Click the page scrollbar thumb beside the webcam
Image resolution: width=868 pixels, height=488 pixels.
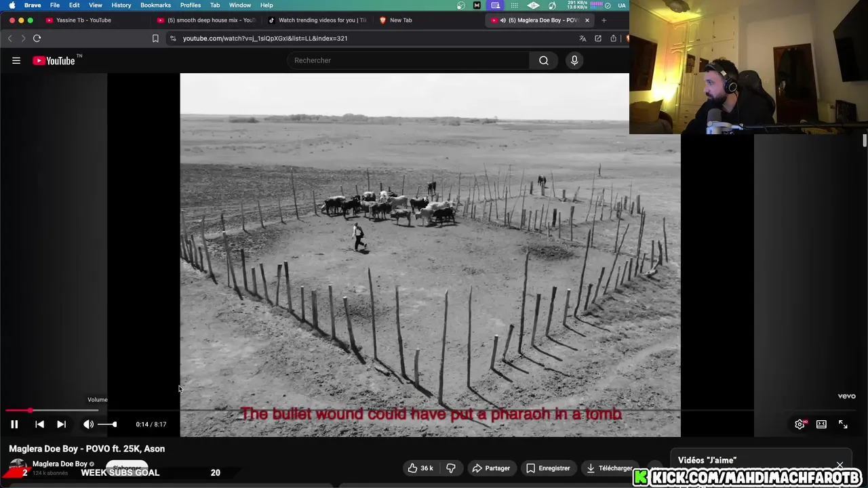coord(865,140)
